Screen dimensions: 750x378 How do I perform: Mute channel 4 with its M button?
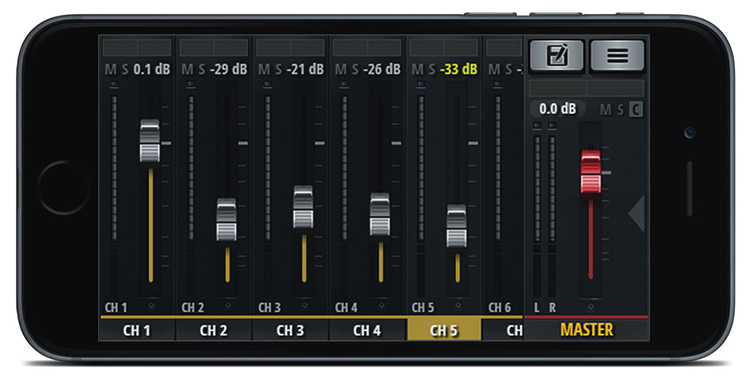(341, 69)
